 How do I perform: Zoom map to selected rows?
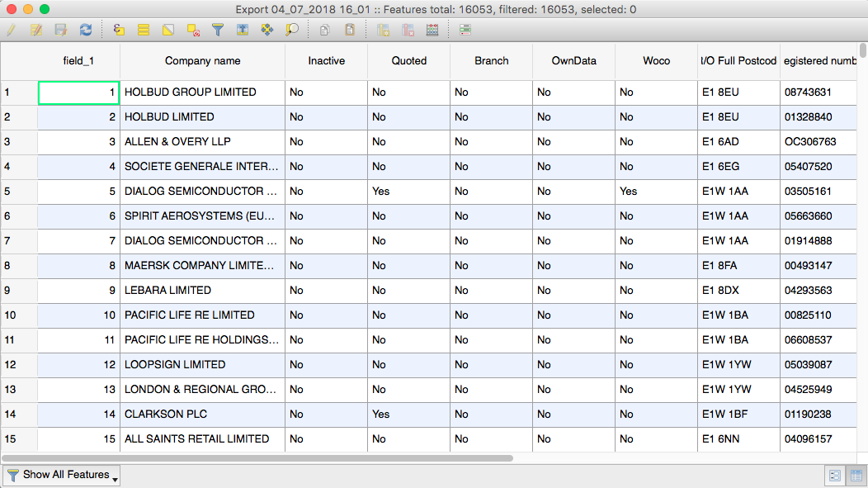coord(292,30)
